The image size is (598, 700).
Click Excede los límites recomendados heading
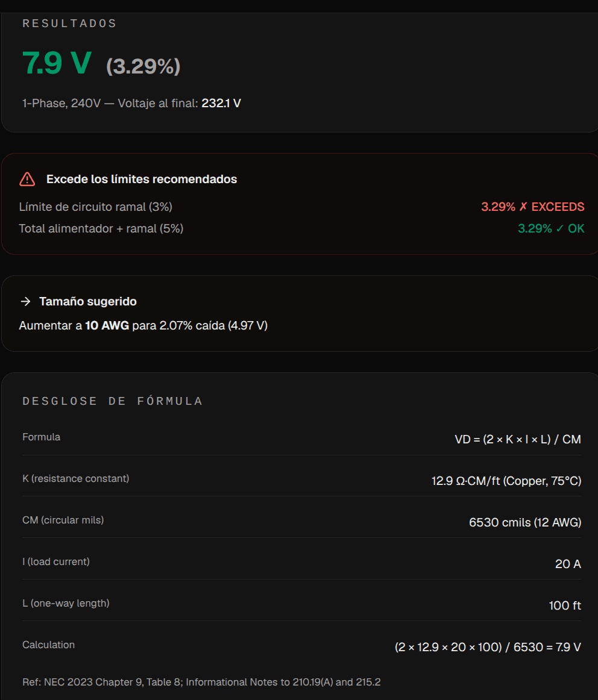(x=142, y=179)
